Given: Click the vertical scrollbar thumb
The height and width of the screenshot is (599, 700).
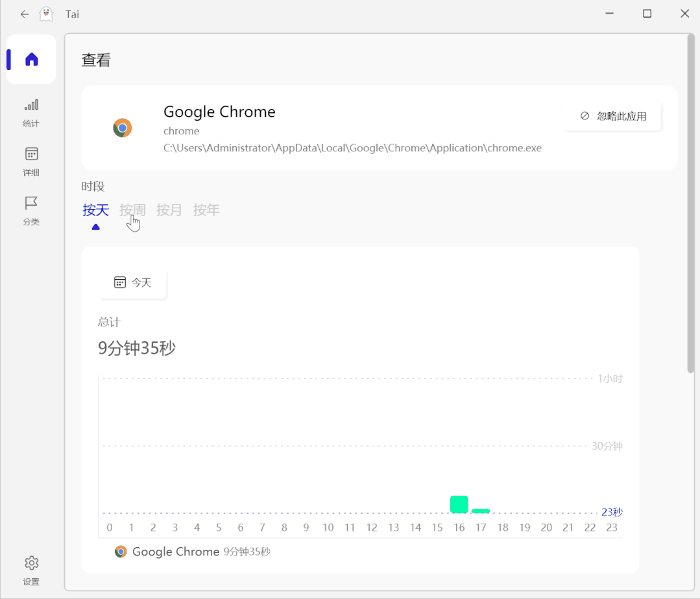Looking at the screenshot, I should coord(690,202).
